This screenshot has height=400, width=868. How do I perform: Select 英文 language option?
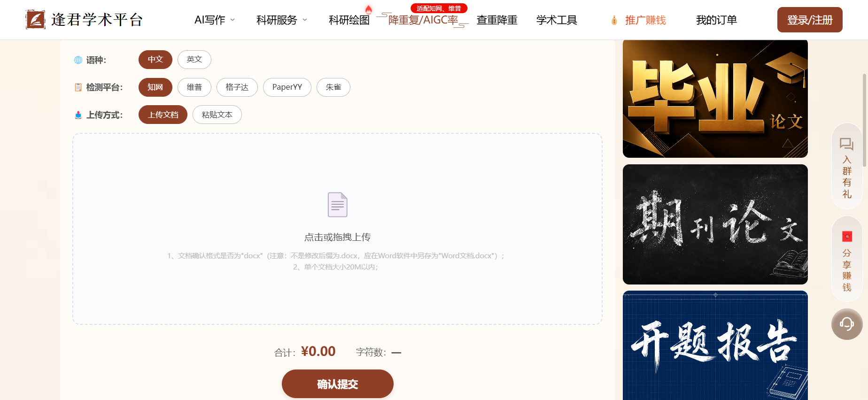coord(194,60)
